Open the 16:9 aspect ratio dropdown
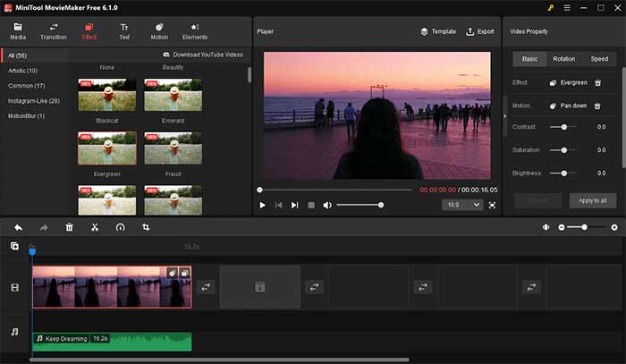 tap(461, 205)
